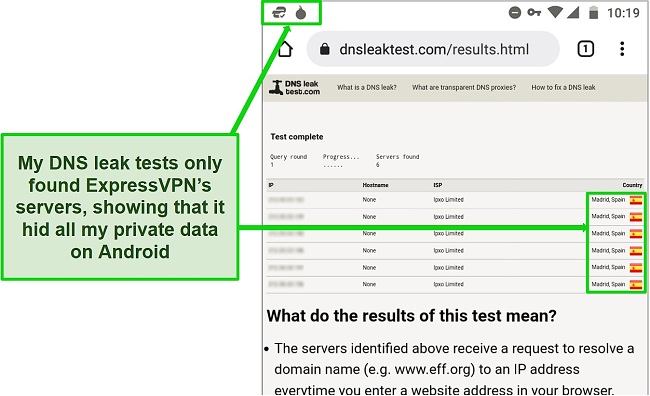
Task: Click 'Madrid, Spain' in the last result row
Action: tap(608, 284)
